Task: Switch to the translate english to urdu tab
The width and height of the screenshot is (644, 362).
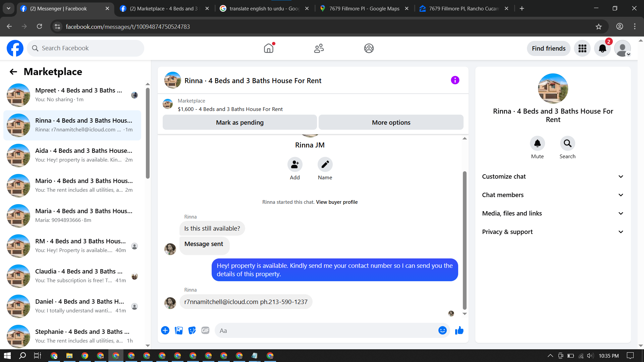Action: pyautogui.click(x=264, y=9)
